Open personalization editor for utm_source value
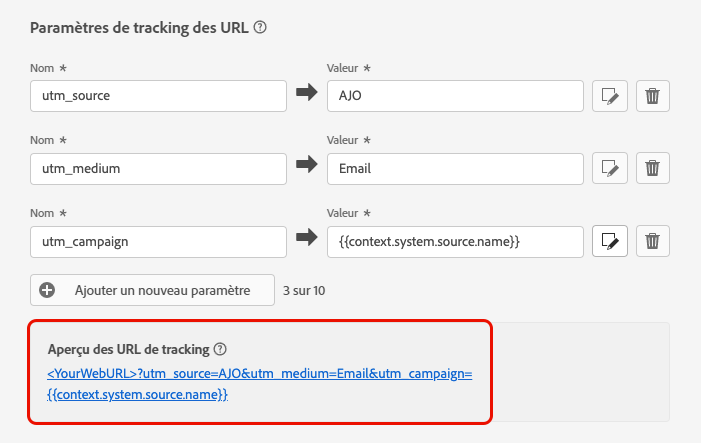701x443 pixels. pyautogui.click(x=610, y=96)
